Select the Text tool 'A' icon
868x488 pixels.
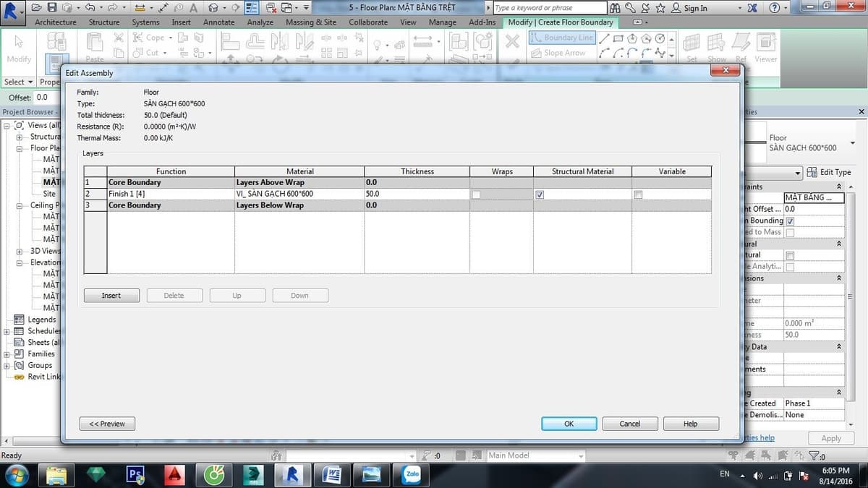(194, 8)
